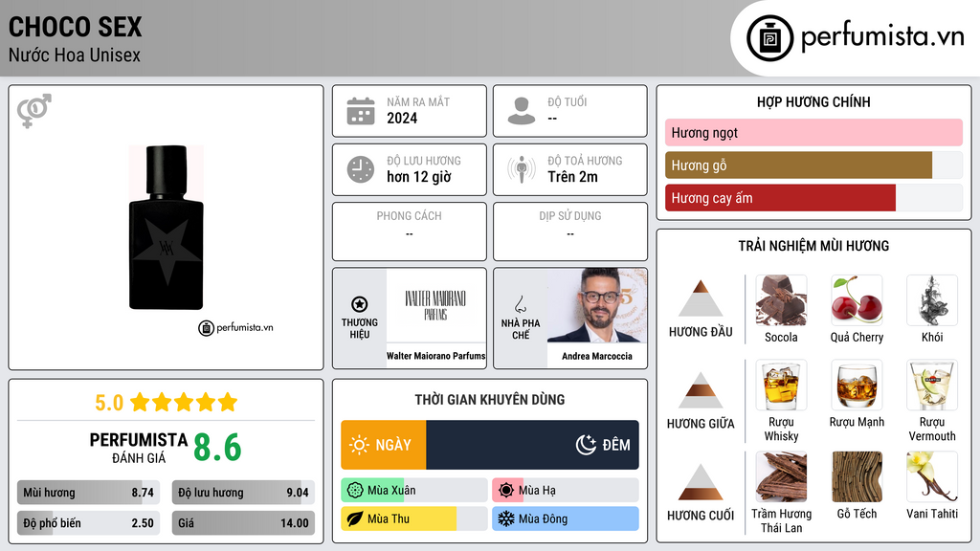The image size is (980, 551).
Task: Click the Độ lưu hương 9.04 rating bar
Action: [243, 493]
